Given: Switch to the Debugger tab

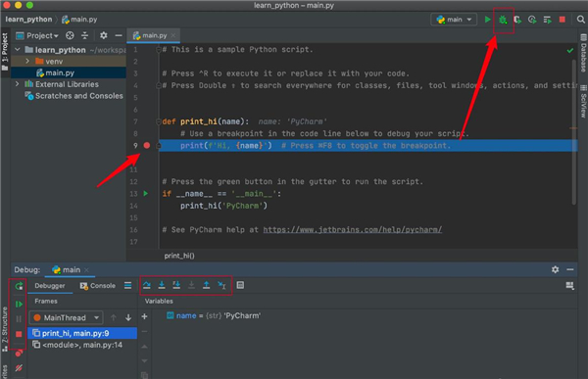Looking at the screenshot, I should pyautogui.click(x=50, y=286).
